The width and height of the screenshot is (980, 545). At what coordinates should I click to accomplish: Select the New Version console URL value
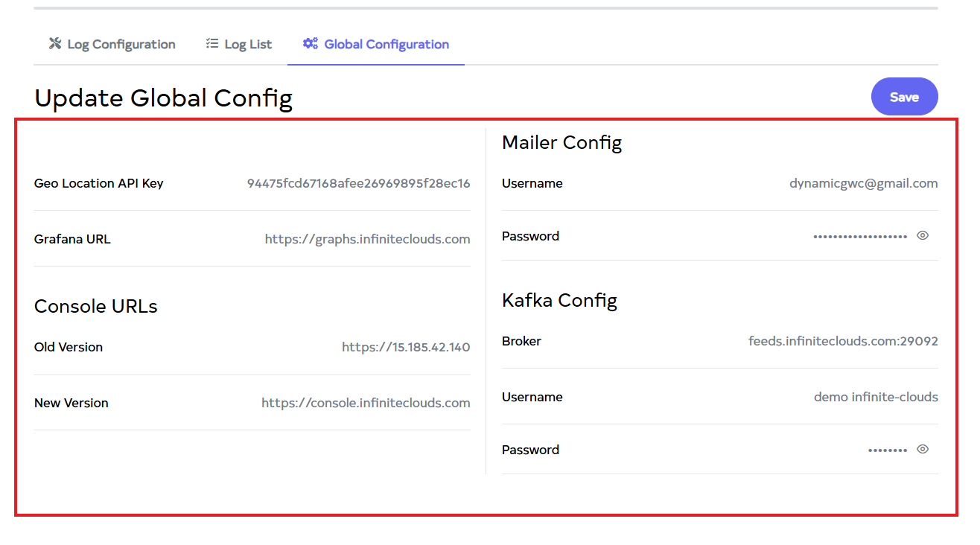366,404
